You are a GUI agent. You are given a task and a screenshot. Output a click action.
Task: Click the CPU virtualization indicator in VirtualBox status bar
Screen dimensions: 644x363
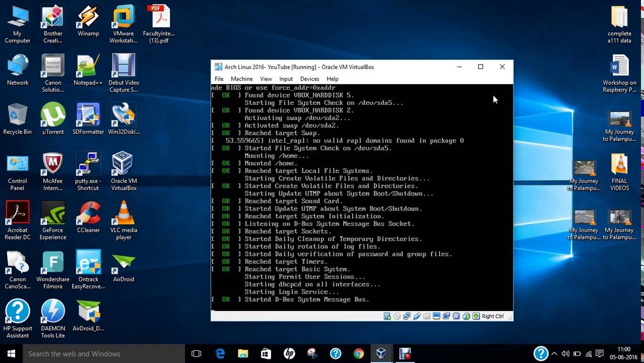click(457, 316)
